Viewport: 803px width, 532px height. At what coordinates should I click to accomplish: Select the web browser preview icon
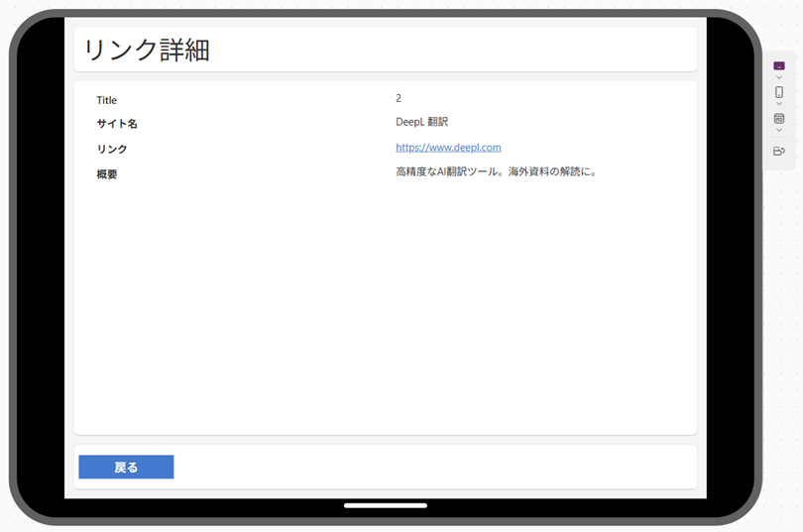tap(779, 119)
